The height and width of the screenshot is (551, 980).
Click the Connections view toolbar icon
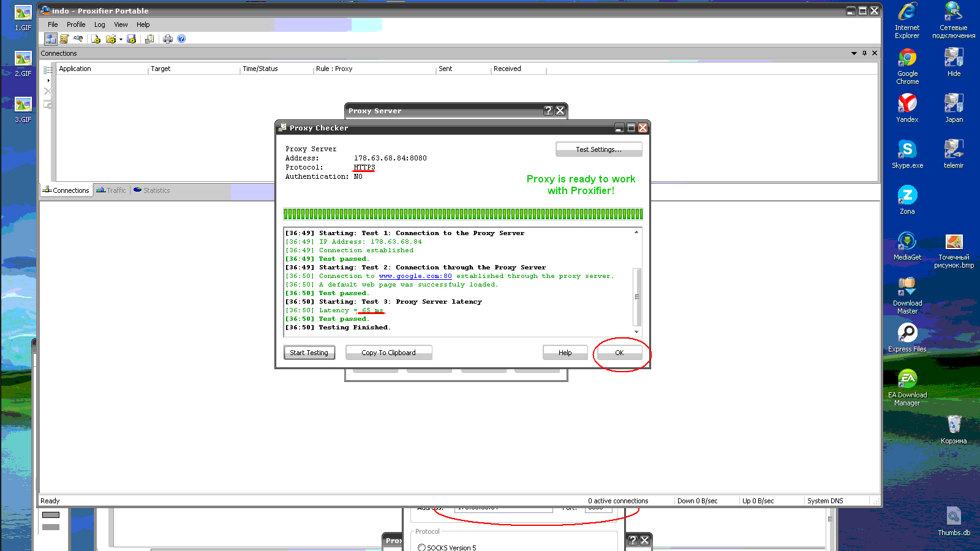click(x=51, y=39)
